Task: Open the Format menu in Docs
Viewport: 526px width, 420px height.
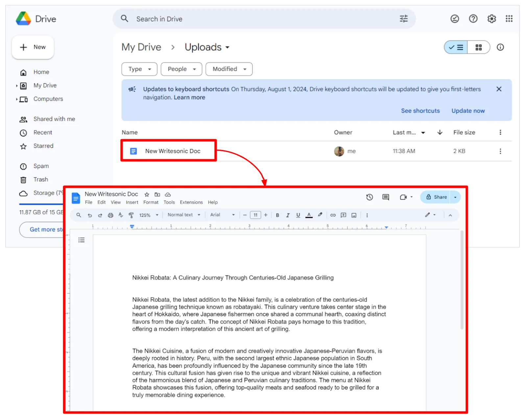Action: point(151,202)
